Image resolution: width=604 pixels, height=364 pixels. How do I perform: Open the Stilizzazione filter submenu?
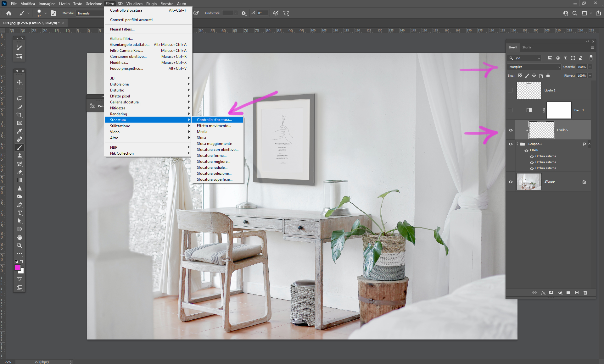click(x=120, y=126)
